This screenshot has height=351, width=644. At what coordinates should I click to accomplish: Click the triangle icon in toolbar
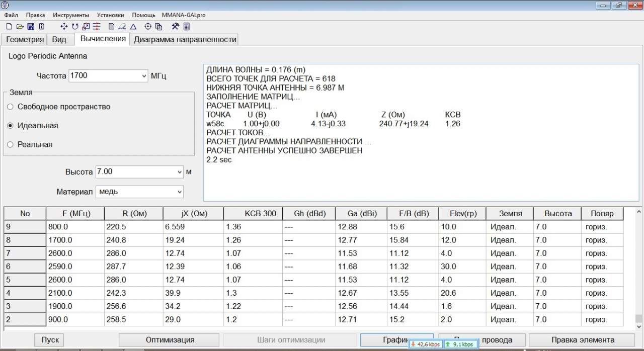click(x=133, y=27)
